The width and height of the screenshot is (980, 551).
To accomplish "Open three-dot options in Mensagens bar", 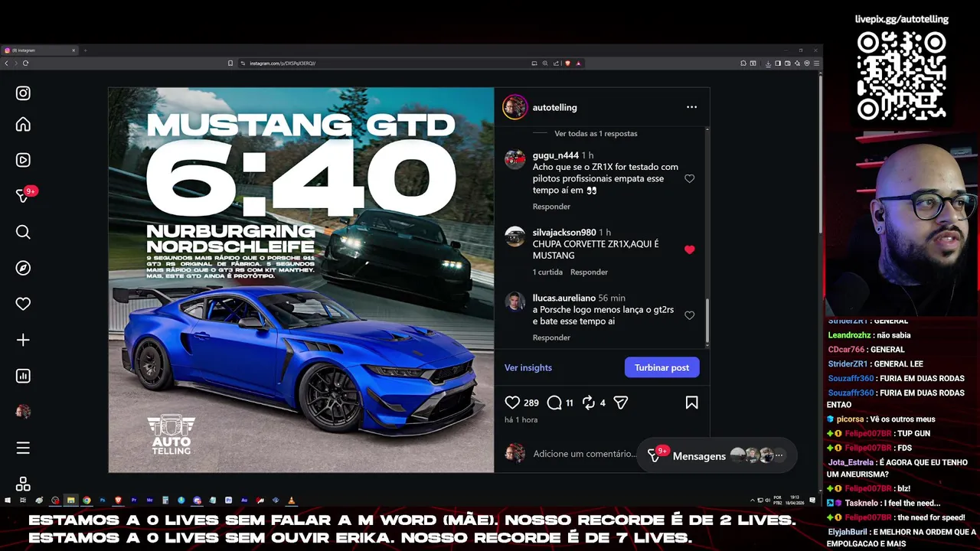I will pyautogui.click(x=779, y=455).
